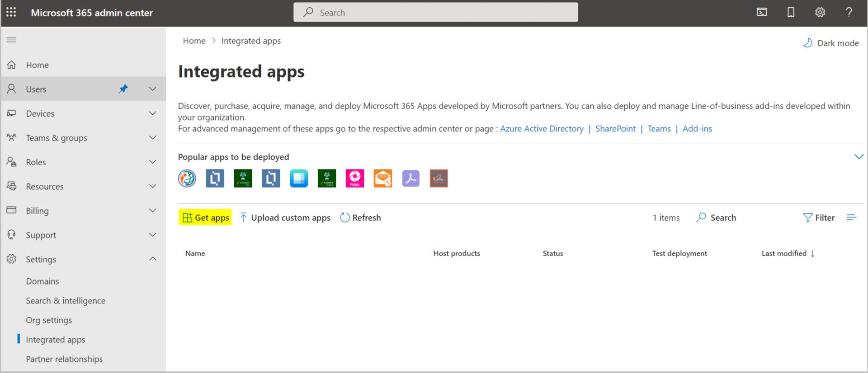This screenshot has width=868, height=373.
Task: Open Partner relationships under Settings
Action: click(64, 359)
